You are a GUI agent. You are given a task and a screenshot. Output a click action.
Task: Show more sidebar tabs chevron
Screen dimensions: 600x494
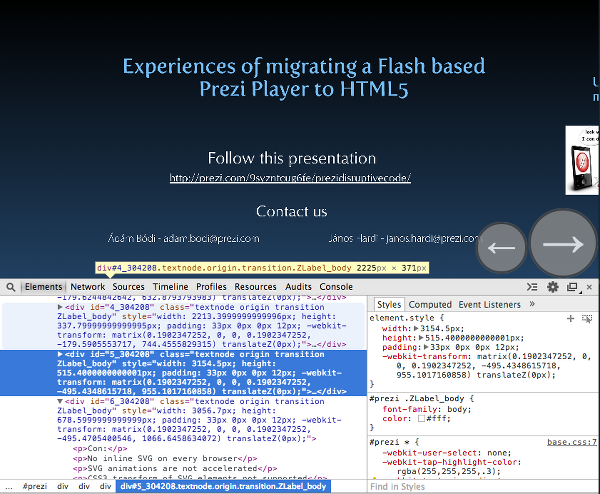click(532, 304)
